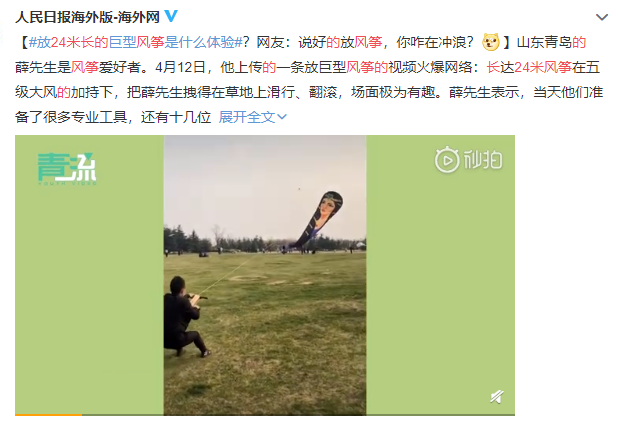Click the 青流 Youth Video logo
618x425 pixels.
(67, 169)
